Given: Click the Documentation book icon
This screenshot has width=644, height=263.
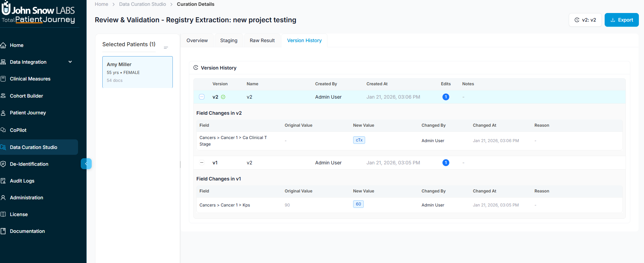Looking at the screenshot, I should click(x=3, y=231).
